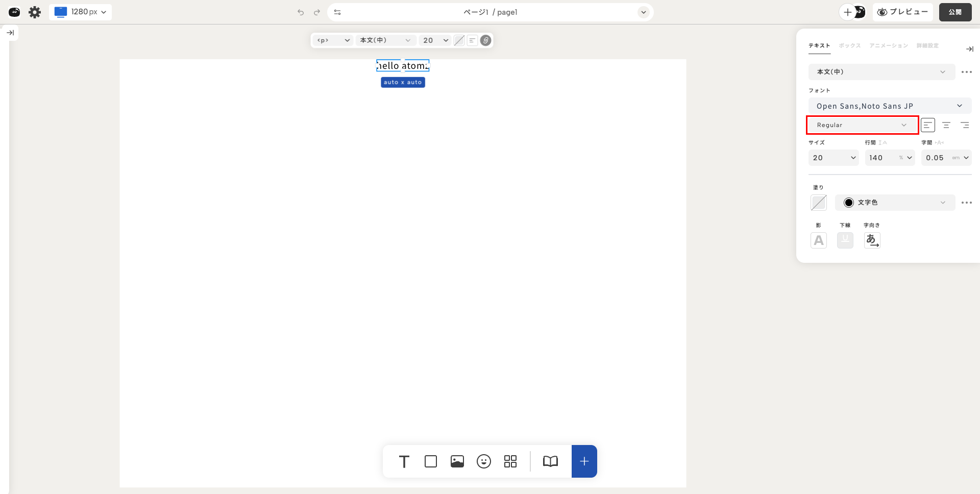Screen dimensions: 980x494
Task: Open settings with the gear icon
Action: pos(35,12)
